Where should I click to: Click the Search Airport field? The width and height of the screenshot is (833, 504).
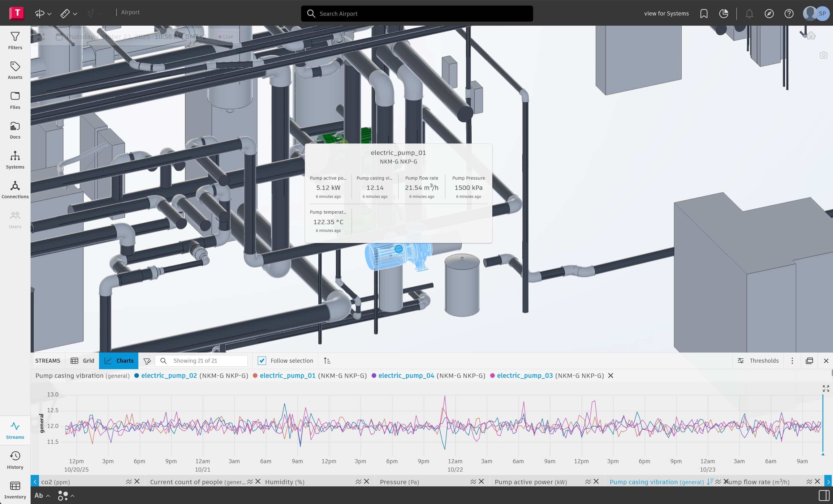click(x=417, y=14)
